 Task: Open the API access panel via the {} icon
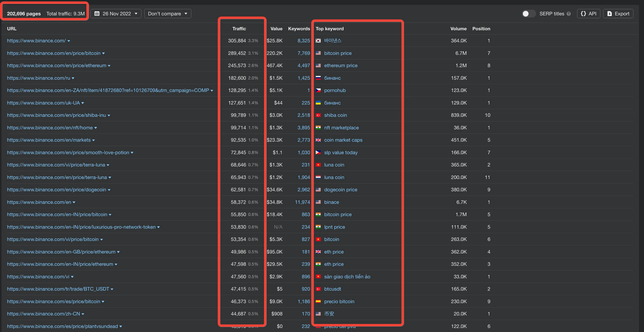point(583,13)
